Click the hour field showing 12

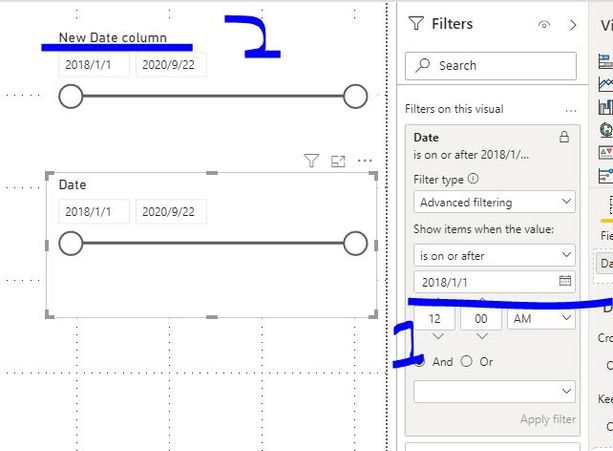(x=434, y=319)
